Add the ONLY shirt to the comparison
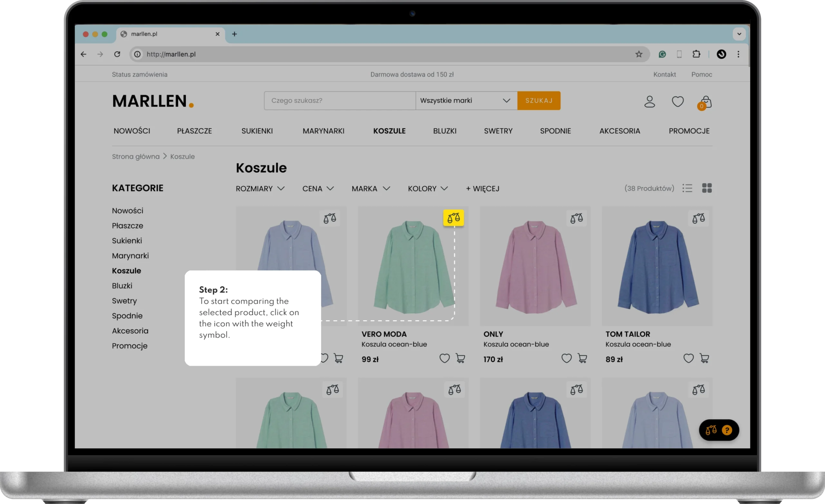Viewport: 825px width, 504px height. (x=576, y=218)
